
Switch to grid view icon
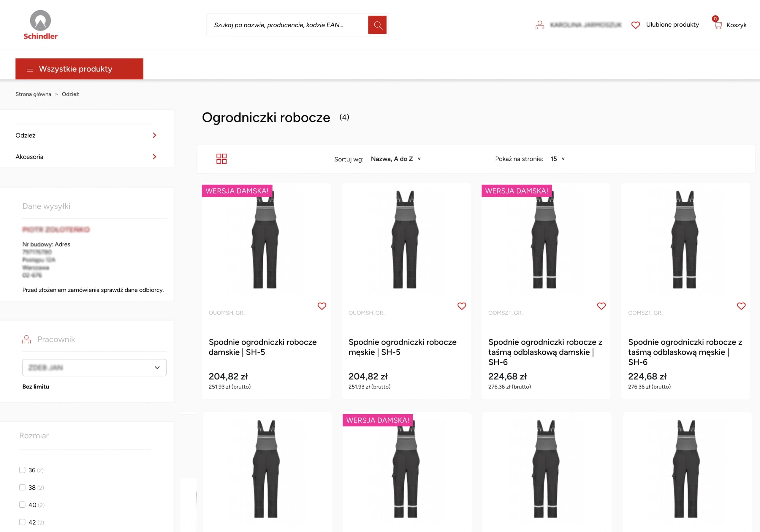click(221, 158)
